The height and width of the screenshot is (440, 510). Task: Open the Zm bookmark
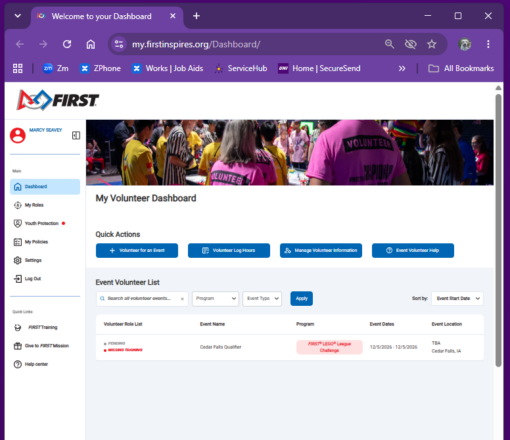(x=56, y=68)
